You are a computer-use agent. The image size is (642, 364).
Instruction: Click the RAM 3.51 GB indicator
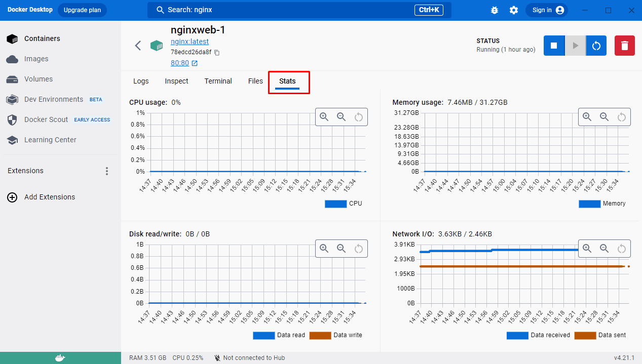[147, 358]
